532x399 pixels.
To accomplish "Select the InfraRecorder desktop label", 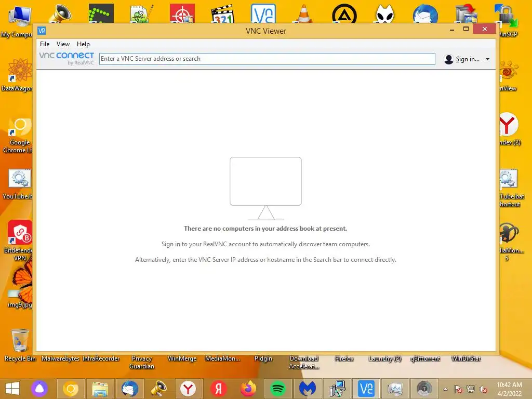I will click(x=101, y=358).
